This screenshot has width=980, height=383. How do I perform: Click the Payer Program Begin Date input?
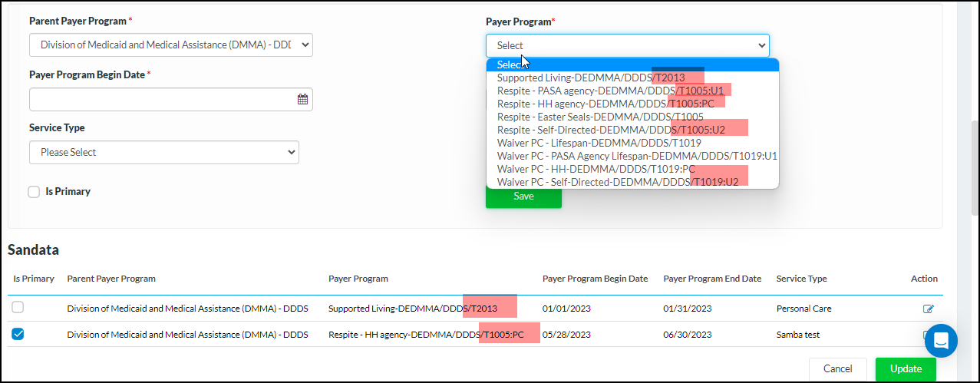[161, 99]
